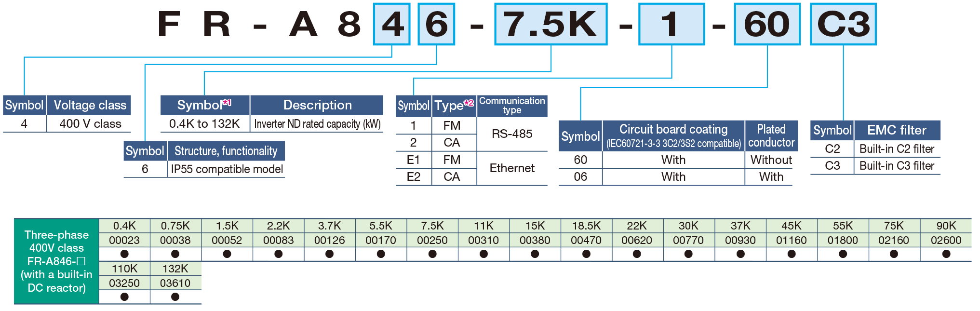Click the dot under the 110K column
The width and height of the screenshot is (980, 311).
[x=124, y=297]
